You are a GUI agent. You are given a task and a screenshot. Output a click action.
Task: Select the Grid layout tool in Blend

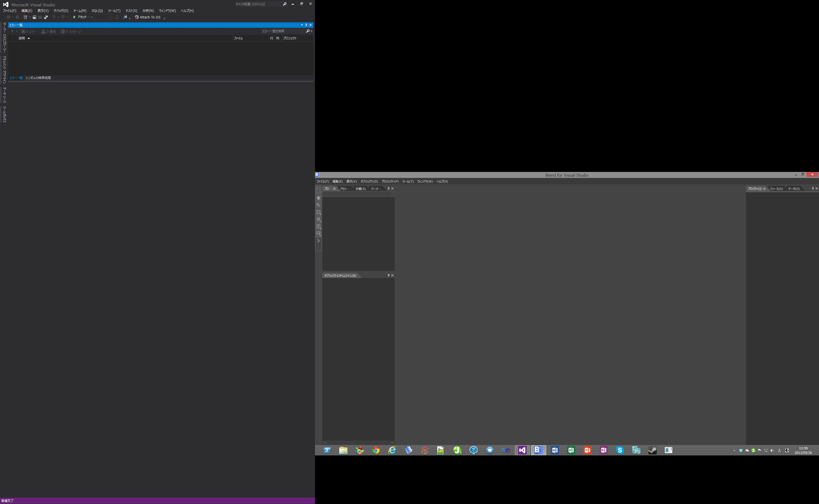point(319,219)
